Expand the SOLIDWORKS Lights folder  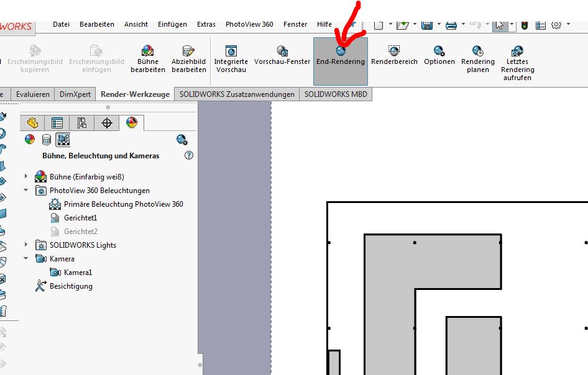(x=26, y=245)
